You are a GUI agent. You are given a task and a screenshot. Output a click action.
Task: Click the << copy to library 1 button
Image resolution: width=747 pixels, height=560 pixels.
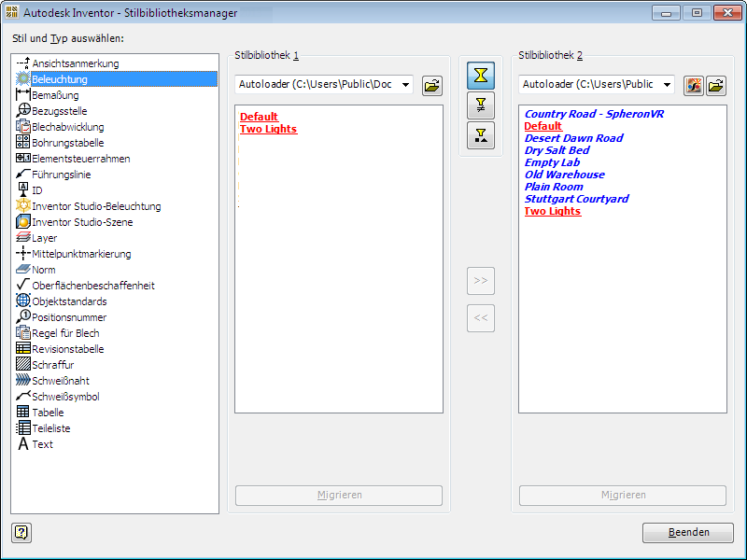tap(481, 318)
